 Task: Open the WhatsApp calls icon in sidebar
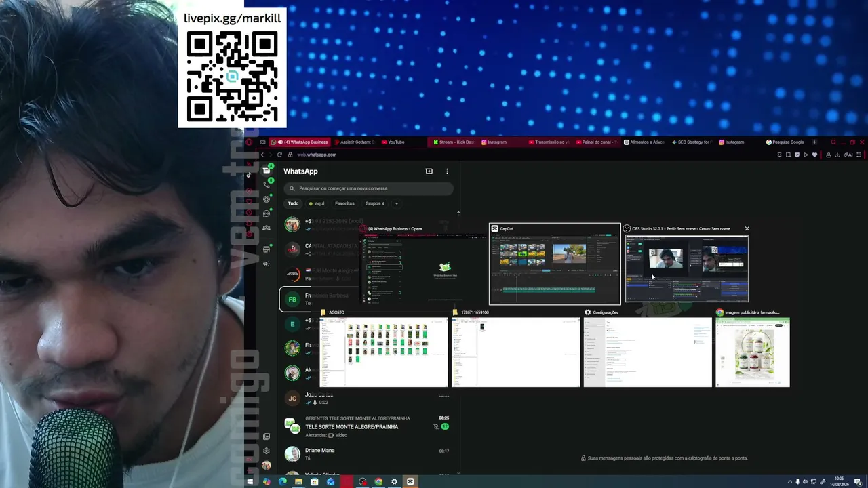[267, 184]
